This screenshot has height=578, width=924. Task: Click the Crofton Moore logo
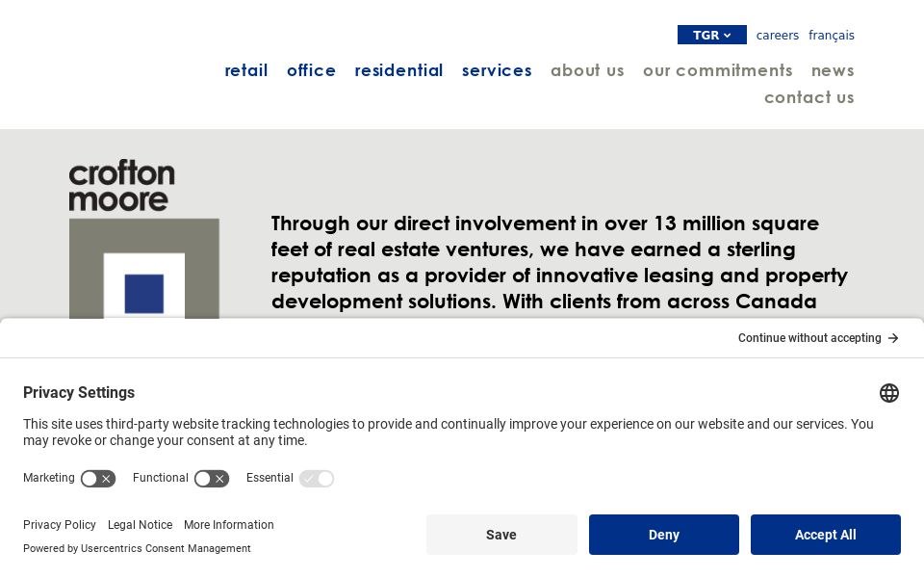tap(143, 239)
